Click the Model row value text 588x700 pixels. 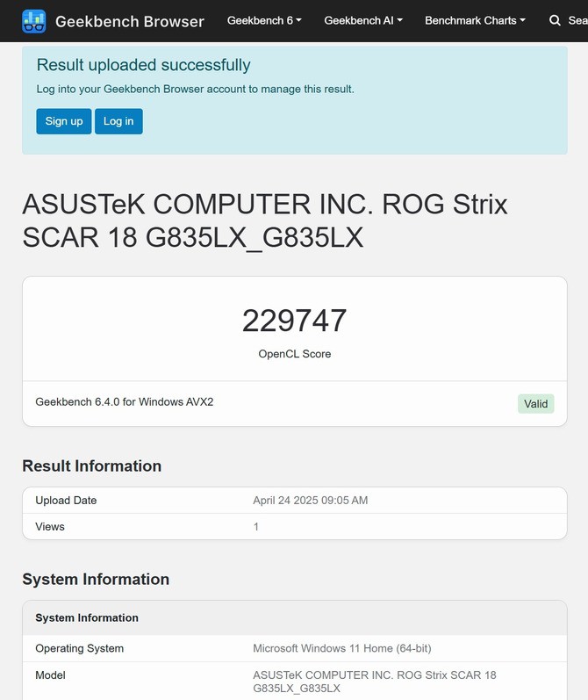[x=374, y=682]
